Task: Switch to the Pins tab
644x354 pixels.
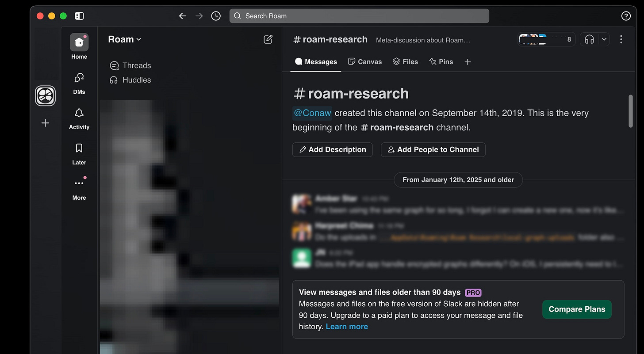Action: [x=441, y=62]
